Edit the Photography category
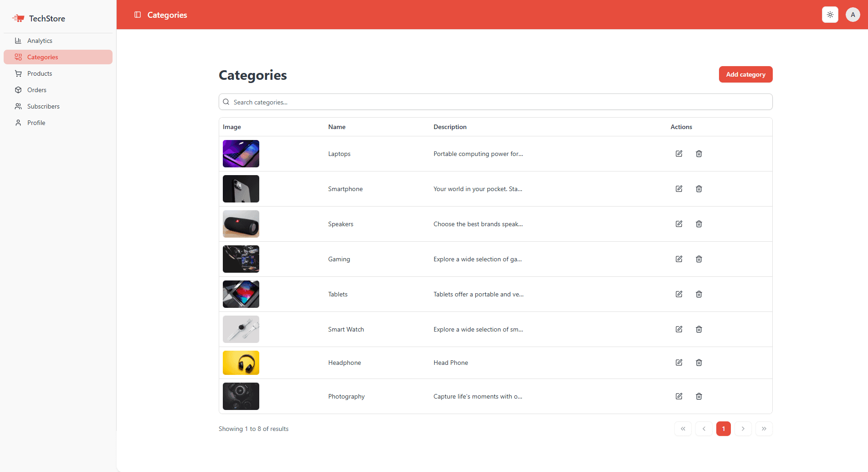 679,396
